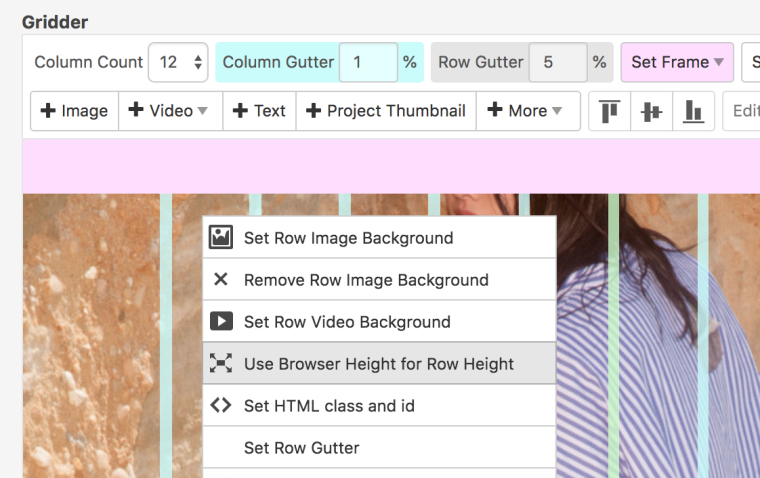Expand the Set Frame dropdown

tap(677, 62)
